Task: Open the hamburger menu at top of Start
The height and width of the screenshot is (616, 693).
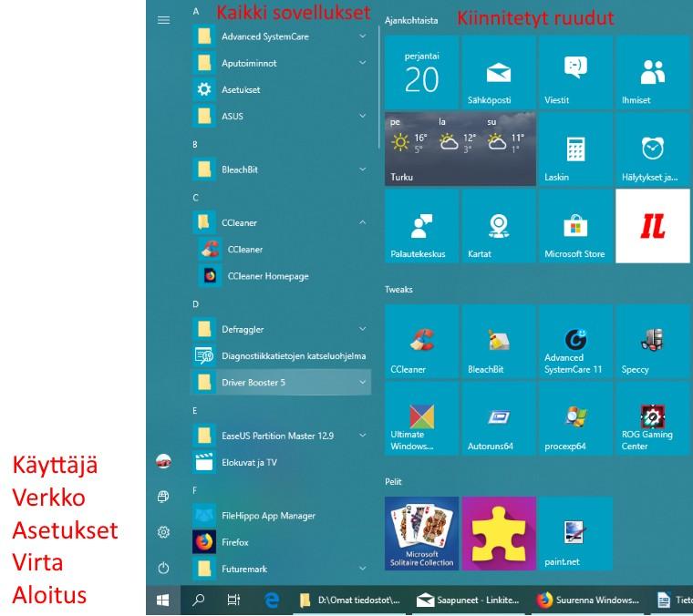Action: tap(163, 20)
